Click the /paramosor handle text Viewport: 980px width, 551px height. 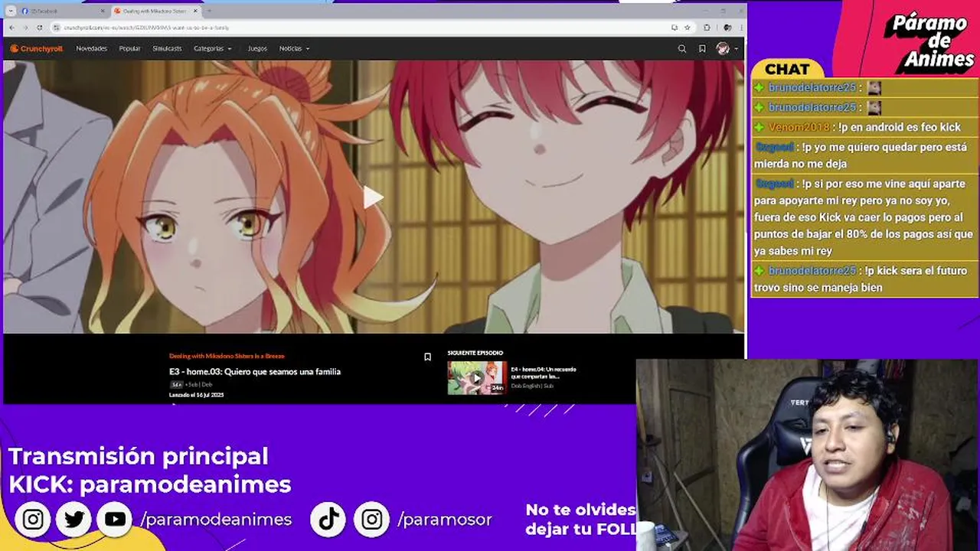click(x=445, y=520)
